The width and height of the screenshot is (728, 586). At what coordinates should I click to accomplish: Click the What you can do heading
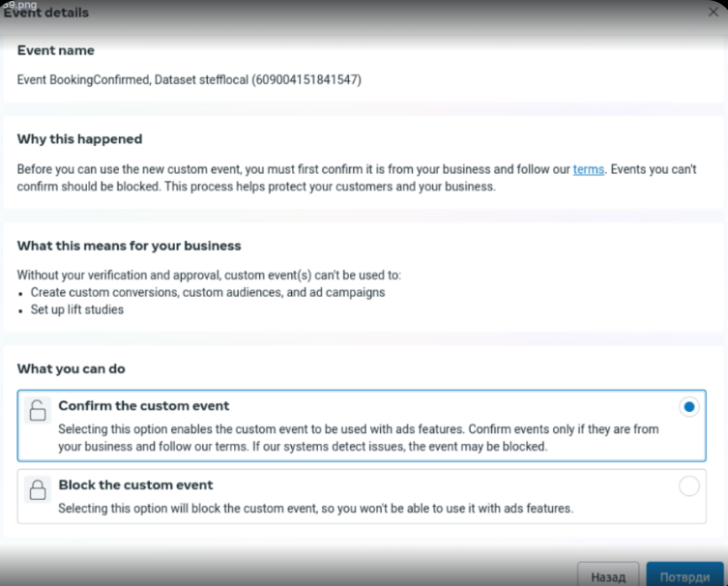pos(71,369)
